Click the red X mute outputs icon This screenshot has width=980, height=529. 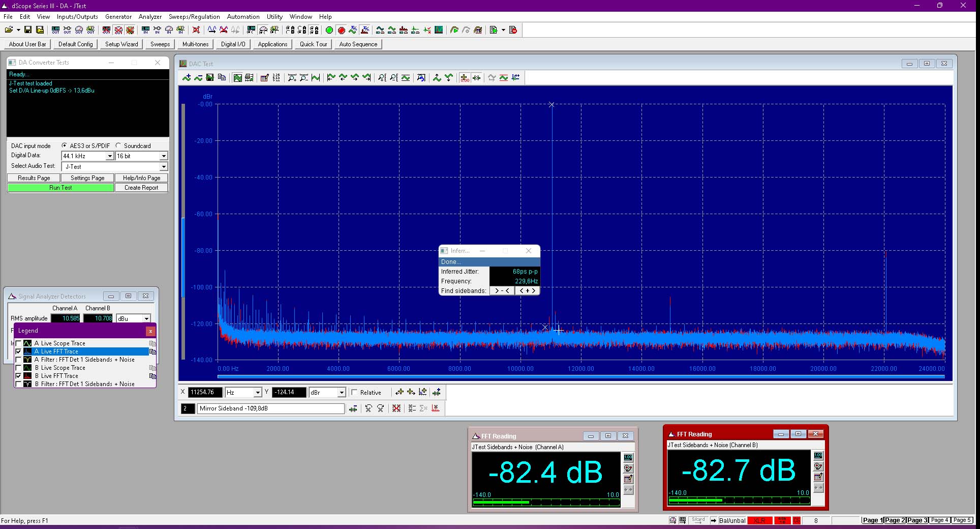pos(196,30)
